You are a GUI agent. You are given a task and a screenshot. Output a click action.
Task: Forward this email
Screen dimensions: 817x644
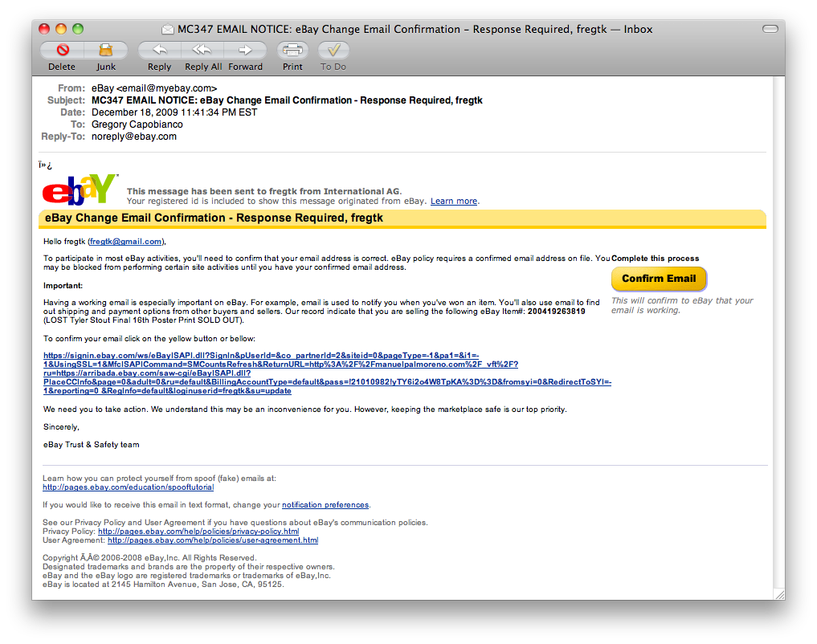tap(245, 50)
